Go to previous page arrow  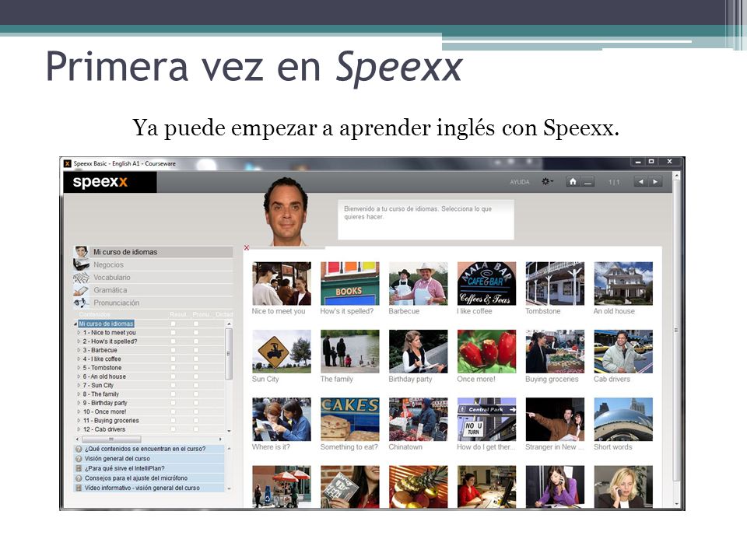[640, 181]
